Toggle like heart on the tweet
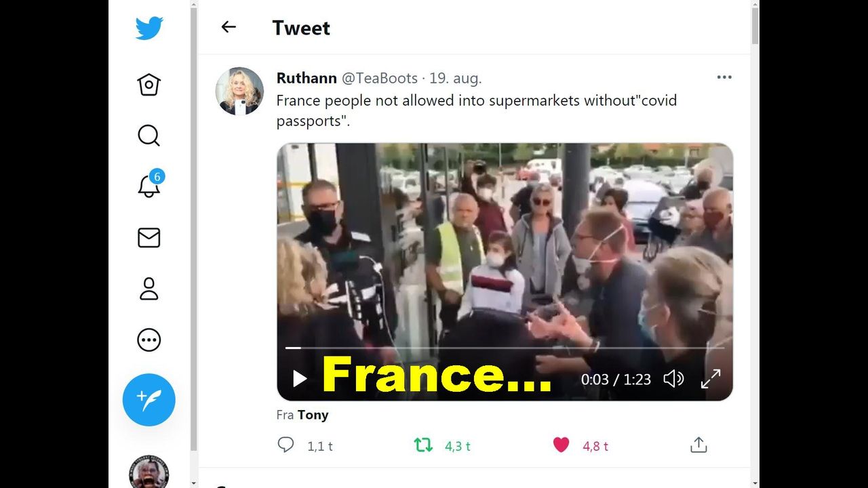Viewport: 868px width, 488px height. point(561,445)
